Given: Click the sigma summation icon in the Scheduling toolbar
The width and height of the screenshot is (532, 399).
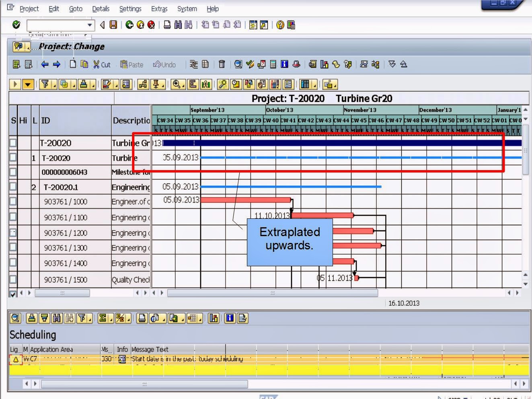Looking at the screenshot, I should click(103, 319).
